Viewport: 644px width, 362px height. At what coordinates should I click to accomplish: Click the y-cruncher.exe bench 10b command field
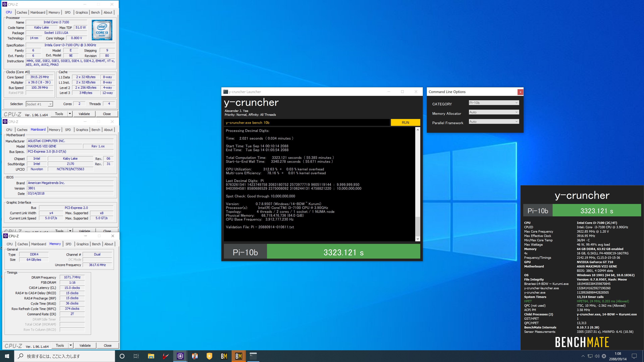pyautogui.click(x=307, y=122)
